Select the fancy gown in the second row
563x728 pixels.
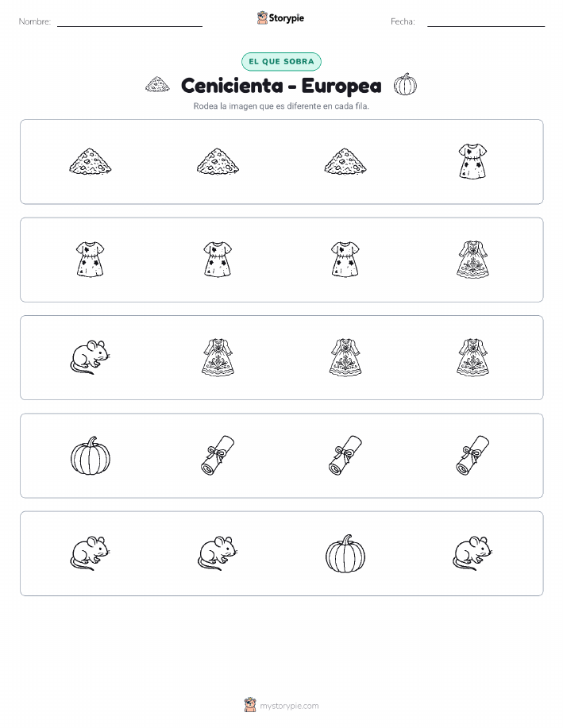pos(472,260)
